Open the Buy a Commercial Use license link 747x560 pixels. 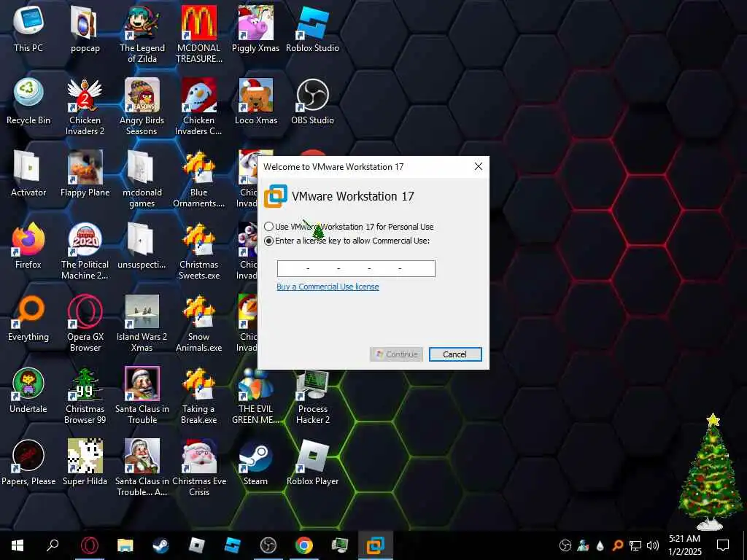[x=328, y=287]
